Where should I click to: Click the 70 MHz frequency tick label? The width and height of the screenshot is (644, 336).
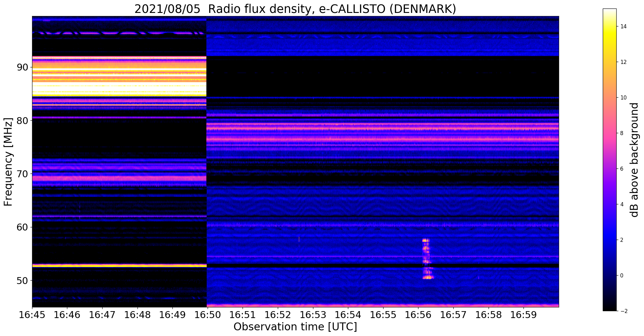coord(23,174)
